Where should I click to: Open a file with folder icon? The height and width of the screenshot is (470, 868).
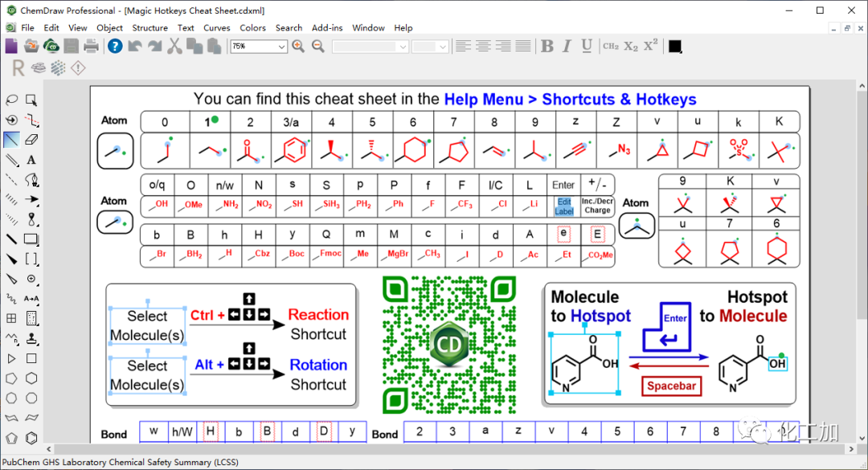pos(31,47)
